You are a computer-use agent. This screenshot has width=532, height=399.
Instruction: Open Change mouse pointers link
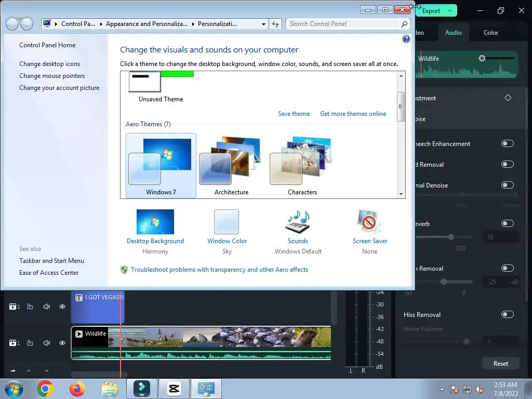(x=52, y=76)
